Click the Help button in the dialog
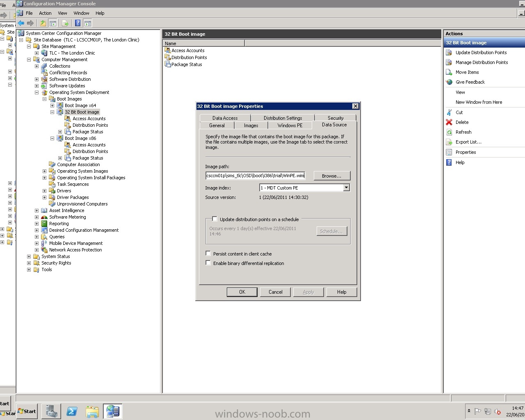The height and width of the screenshot is (420, 525). point(342,292)
